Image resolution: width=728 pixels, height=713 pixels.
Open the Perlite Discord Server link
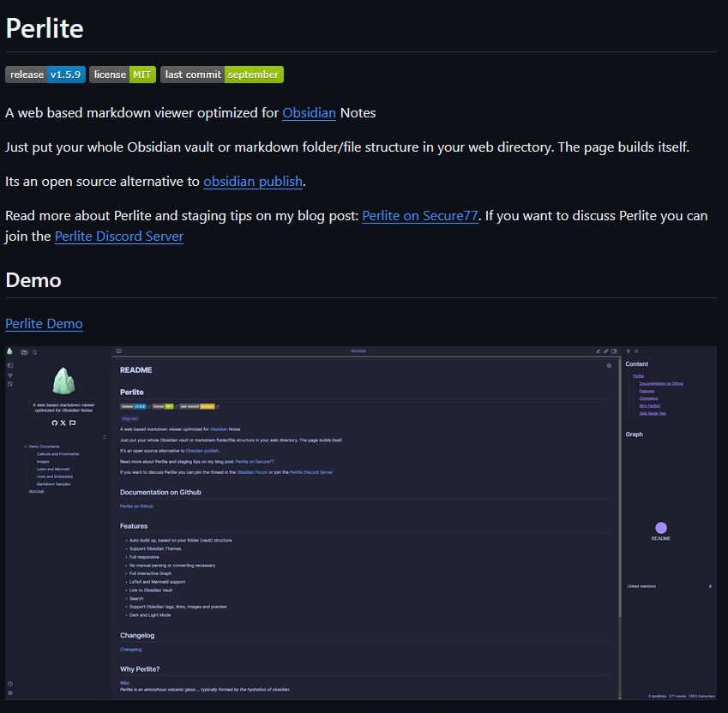[x=118, y=236]
